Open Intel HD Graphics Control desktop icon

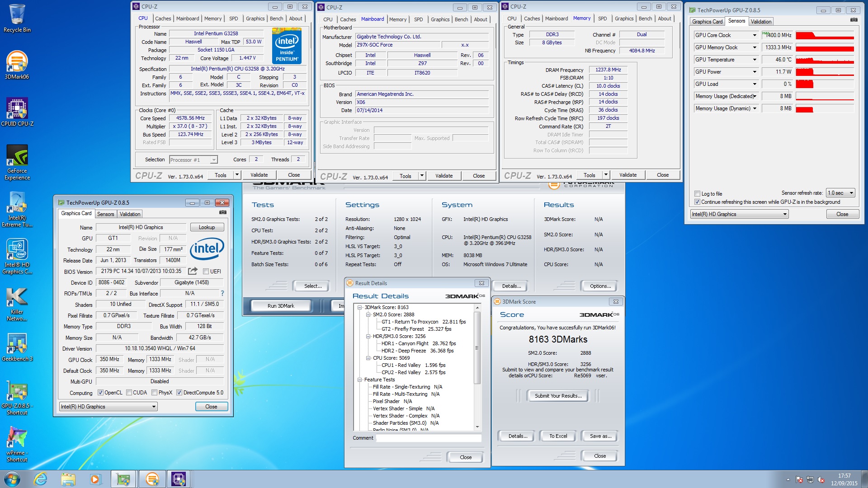[17, 256]
